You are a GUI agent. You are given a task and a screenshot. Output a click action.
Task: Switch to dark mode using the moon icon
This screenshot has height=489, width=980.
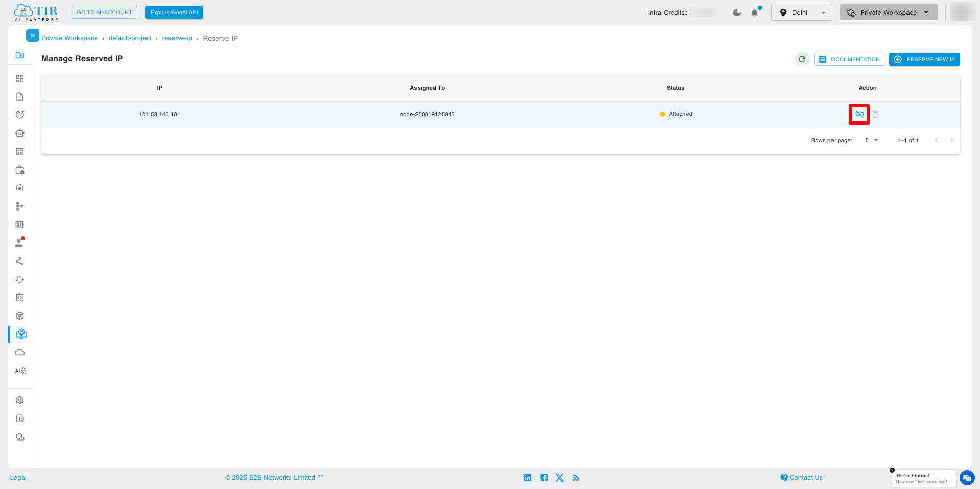coord(737,12)
